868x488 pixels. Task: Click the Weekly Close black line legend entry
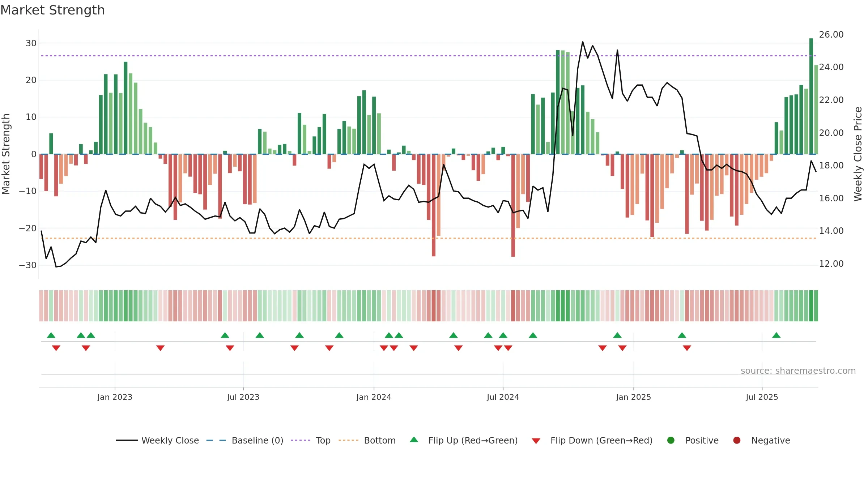[157, 440]
